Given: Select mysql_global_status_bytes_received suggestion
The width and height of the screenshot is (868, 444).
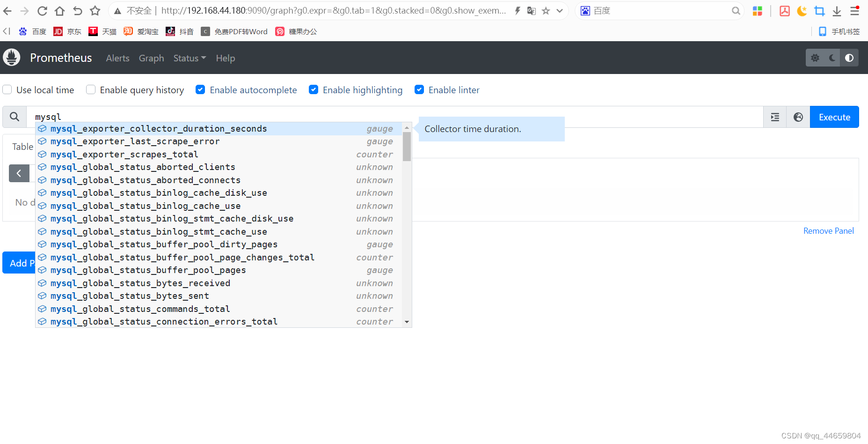Looking at the screenshot, I should tap(219, 283).
